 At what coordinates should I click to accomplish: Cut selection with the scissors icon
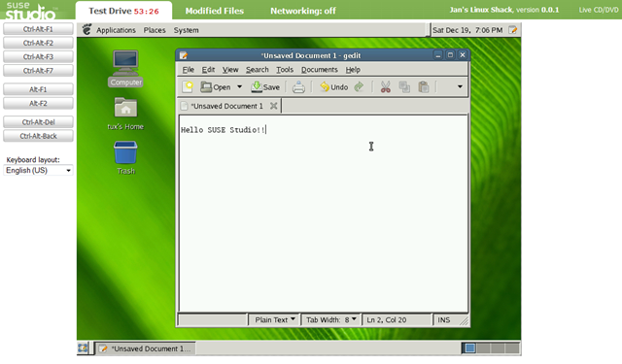[385, 86]
